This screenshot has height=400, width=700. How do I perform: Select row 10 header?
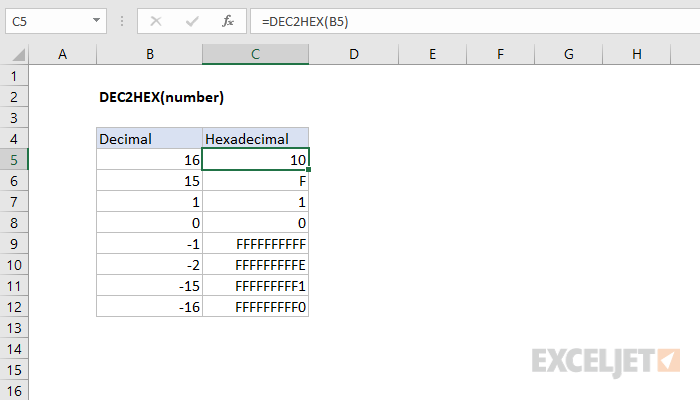tap(14, 265)
